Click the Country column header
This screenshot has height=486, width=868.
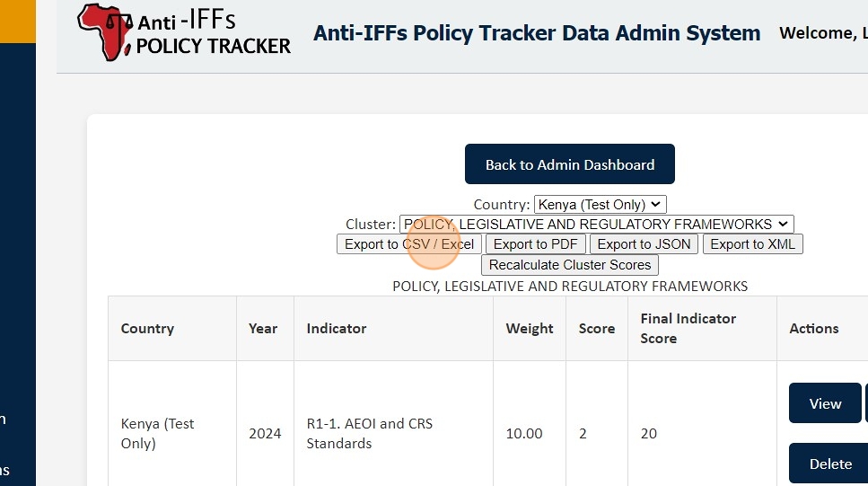tap(147, 329)
